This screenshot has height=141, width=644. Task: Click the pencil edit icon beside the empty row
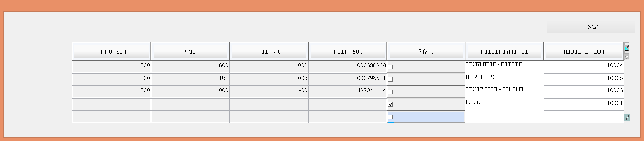(627, 117)
